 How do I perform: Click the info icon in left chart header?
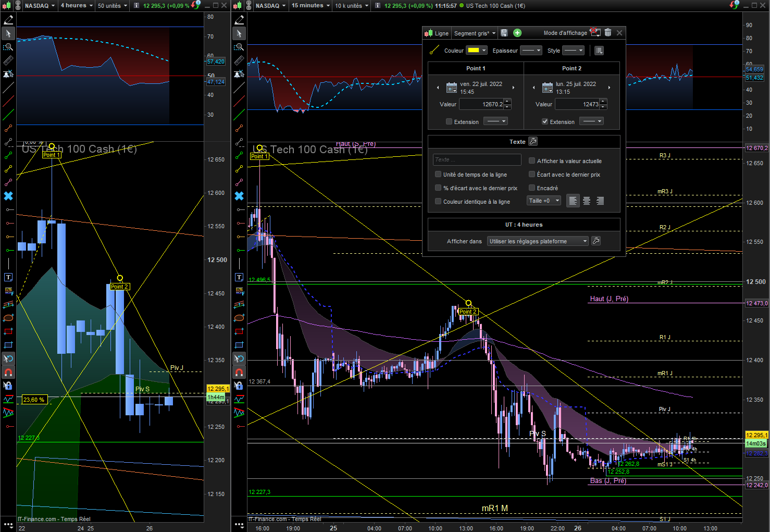(136, 5)
